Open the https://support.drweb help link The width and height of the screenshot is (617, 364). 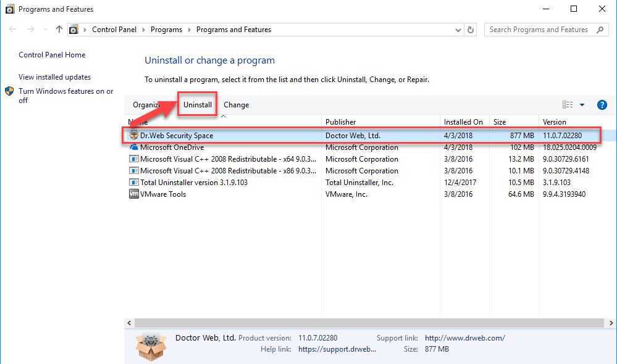337,349
